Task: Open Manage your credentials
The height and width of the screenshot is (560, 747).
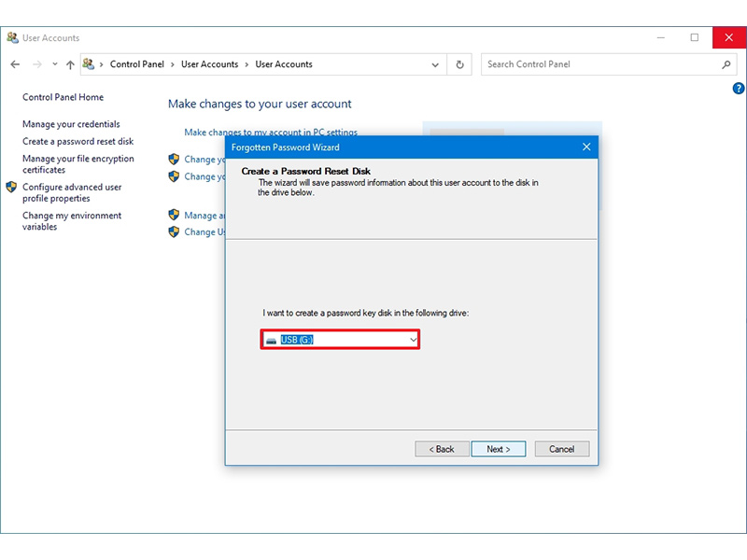Action: [x=71, y=124]
